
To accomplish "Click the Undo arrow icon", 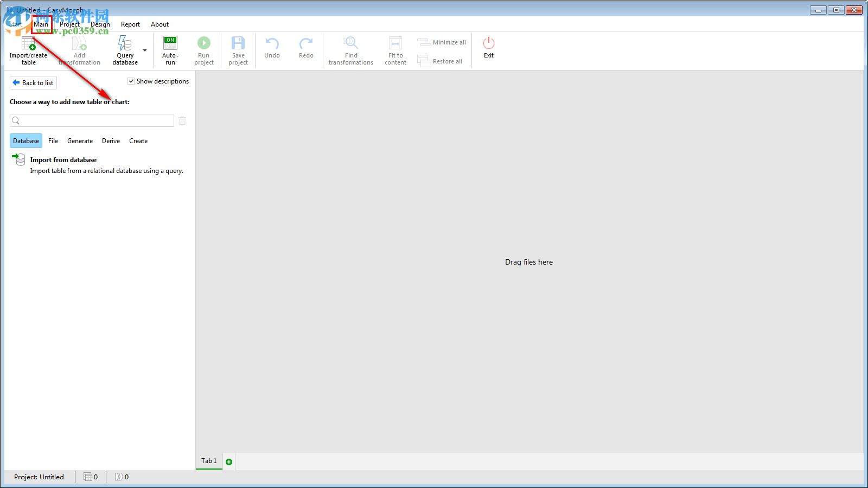I will 272,43.
